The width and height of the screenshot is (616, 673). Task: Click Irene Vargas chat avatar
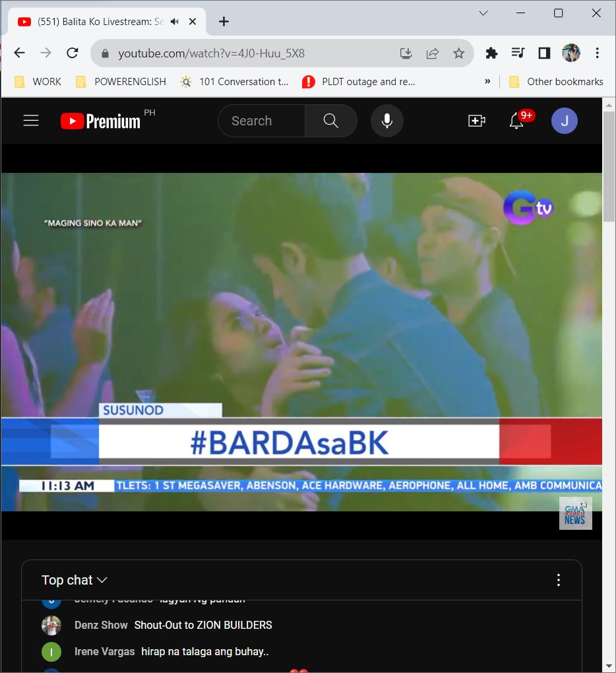(x=51, y=651)
